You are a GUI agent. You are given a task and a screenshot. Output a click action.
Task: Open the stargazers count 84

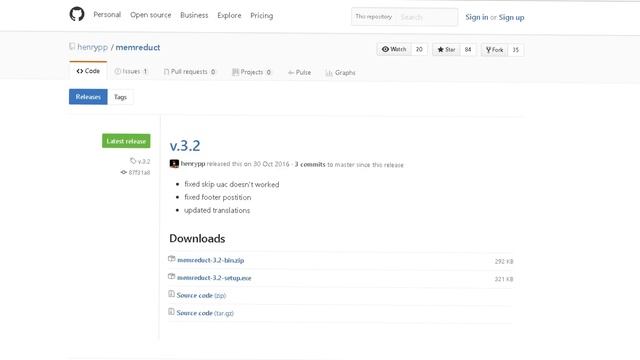[468, 50]
